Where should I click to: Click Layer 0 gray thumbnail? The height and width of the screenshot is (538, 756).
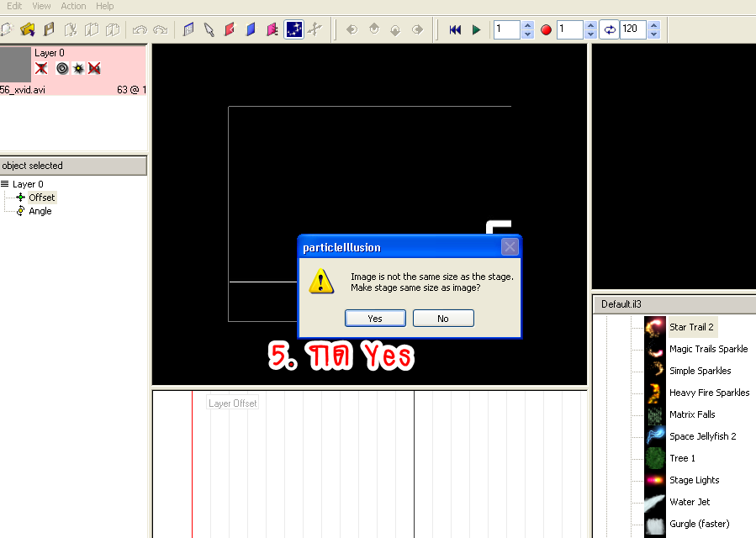[15, 64]
